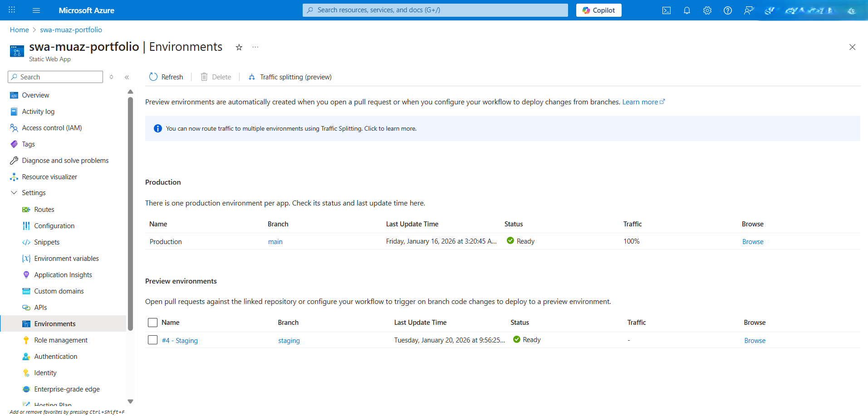The height and width of the screenshot is (416, 868).
Task: Open the Learn more link about preview environments
Action: point(640,102)
